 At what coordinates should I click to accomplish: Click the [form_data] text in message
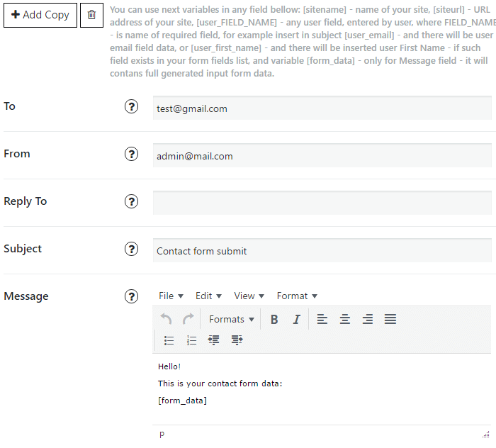tap(182, 401)
